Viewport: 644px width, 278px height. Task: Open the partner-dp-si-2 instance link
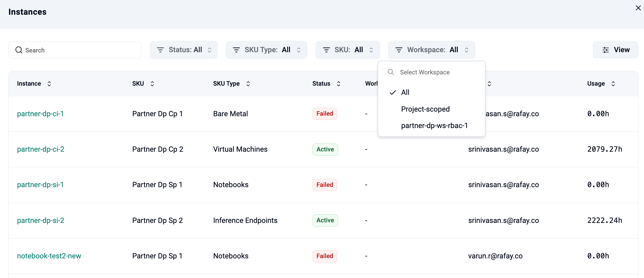(x=40, y=221)
